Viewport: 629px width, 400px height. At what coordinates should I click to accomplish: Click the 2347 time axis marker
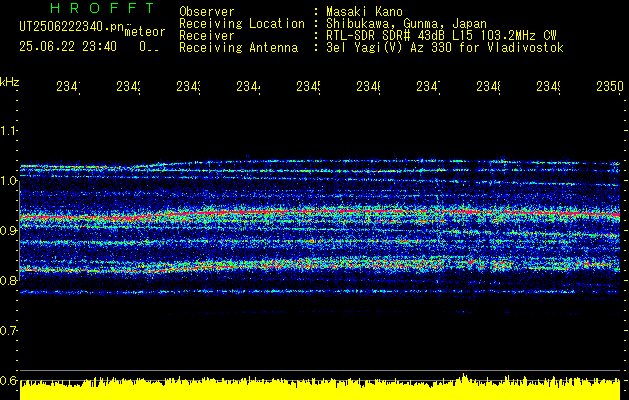point(428,86)
